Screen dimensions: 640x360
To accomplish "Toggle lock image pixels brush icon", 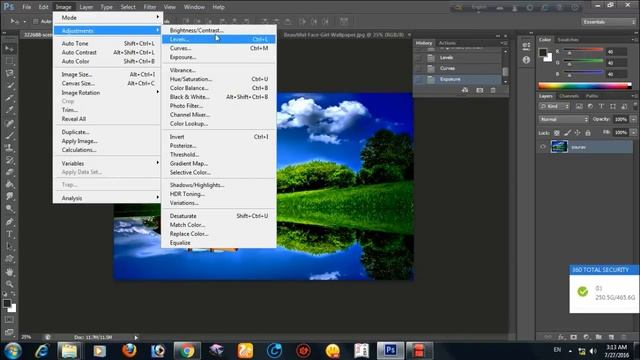I will pyautogui.click(x=567, y=133).
